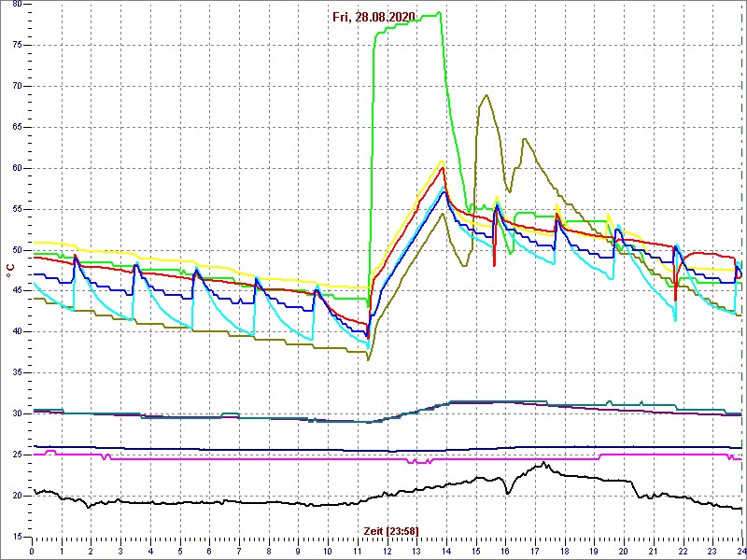Click hour 23 on the time axis

712,550
